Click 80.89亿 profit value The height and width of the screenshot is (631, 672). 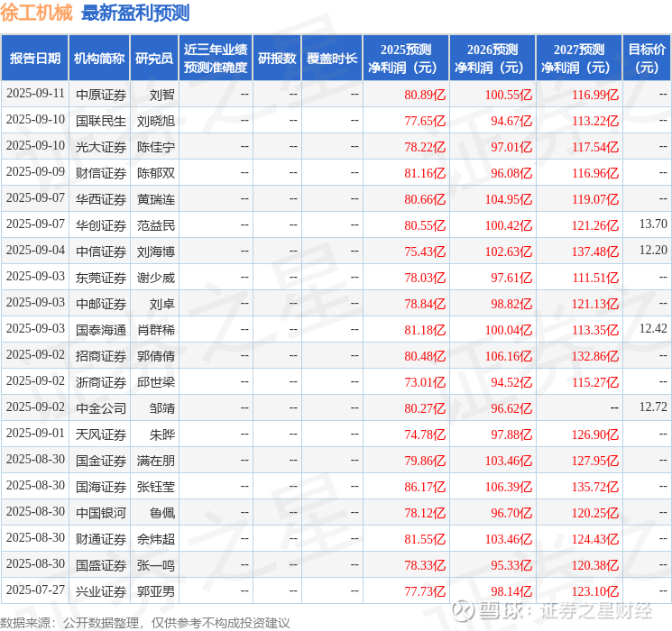[425, 95]
